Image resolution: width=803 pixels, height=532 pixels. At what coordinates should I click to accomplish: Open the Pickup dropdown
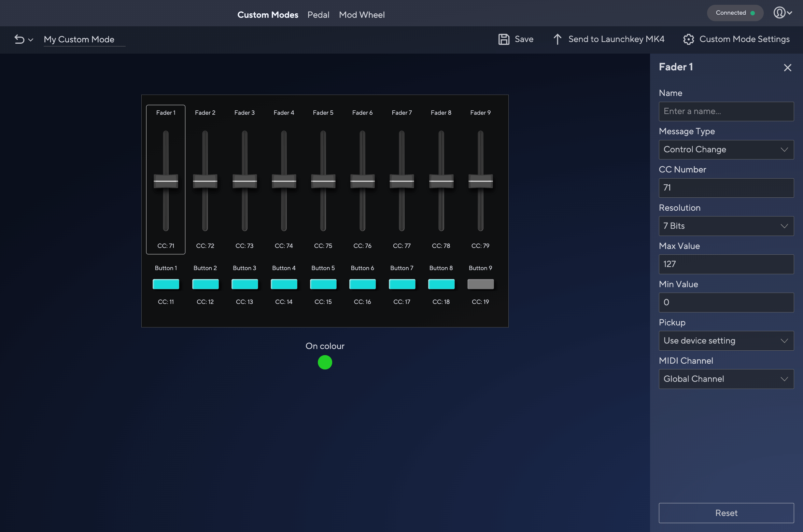point(726,341)
